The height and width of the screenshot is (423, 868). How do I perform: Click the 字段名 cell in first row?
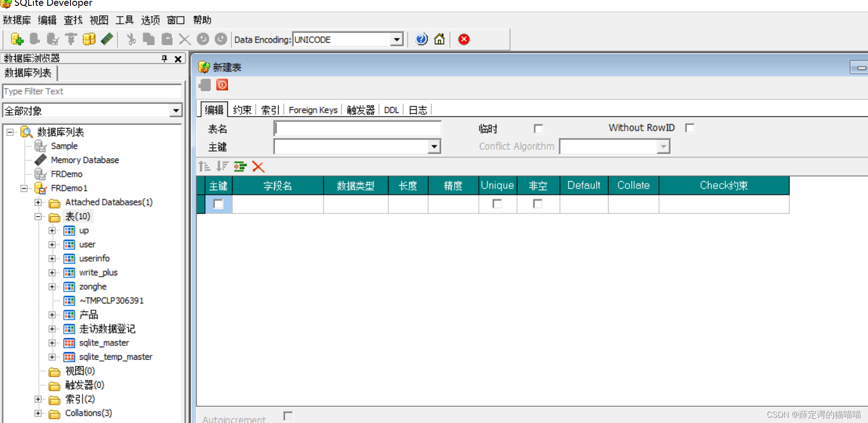(278, 204)
